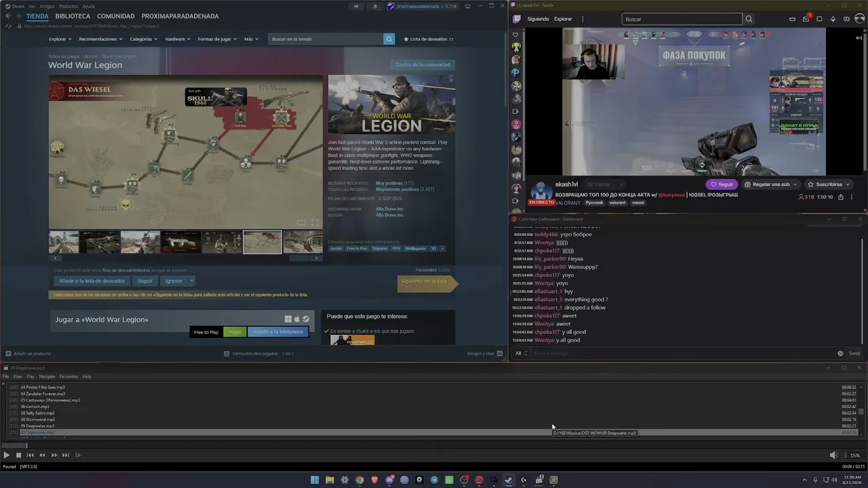The height and width of the screenshot is (488, 868).
Task: Open Lista de deseados wishlist link
Action: pyautogui.click(x=429, y=39)
